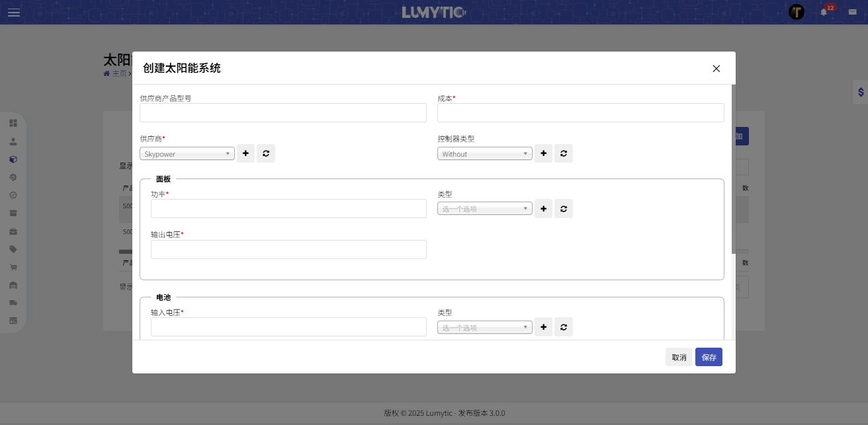This screenshot has height=425, width=868.
Task: Refresh the 面板 类型 options
Action: pos(564,208)
